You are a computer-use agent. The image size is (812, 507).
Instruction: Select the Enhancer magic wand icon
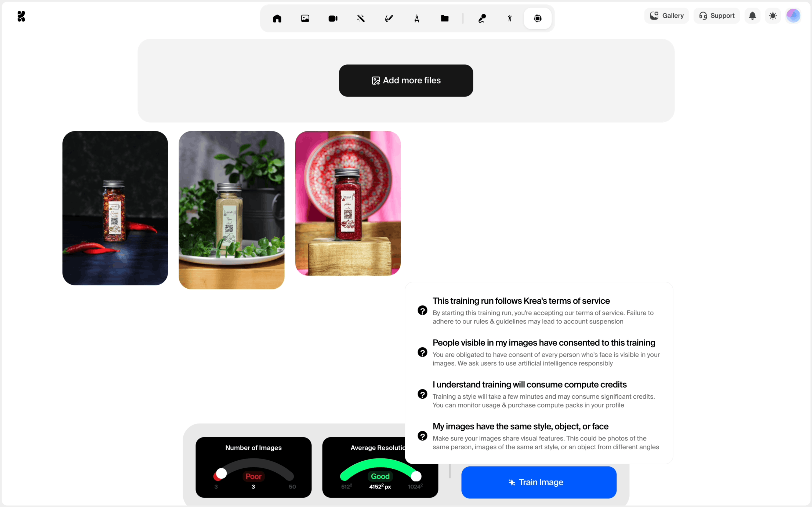click(x=361, y=19)
